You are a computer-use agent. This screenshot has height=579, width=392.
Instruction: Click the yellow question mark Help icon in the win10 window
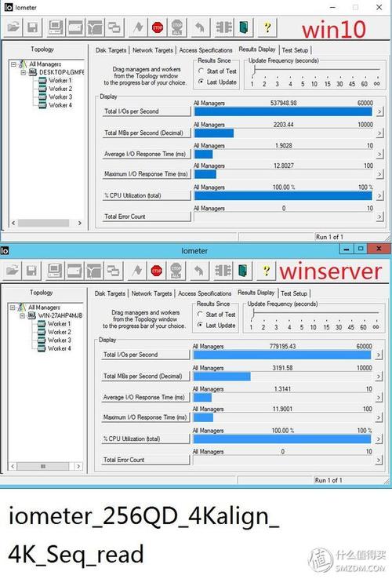point(267,27)
